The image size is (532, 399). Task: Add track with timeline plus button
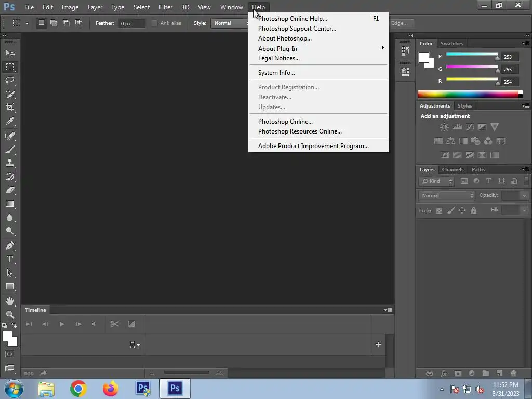click(x=378, y=345)
